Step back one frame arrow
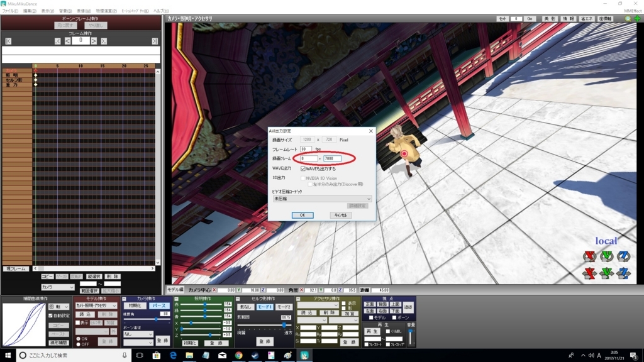The image size is (644, 362). [67, 41]
